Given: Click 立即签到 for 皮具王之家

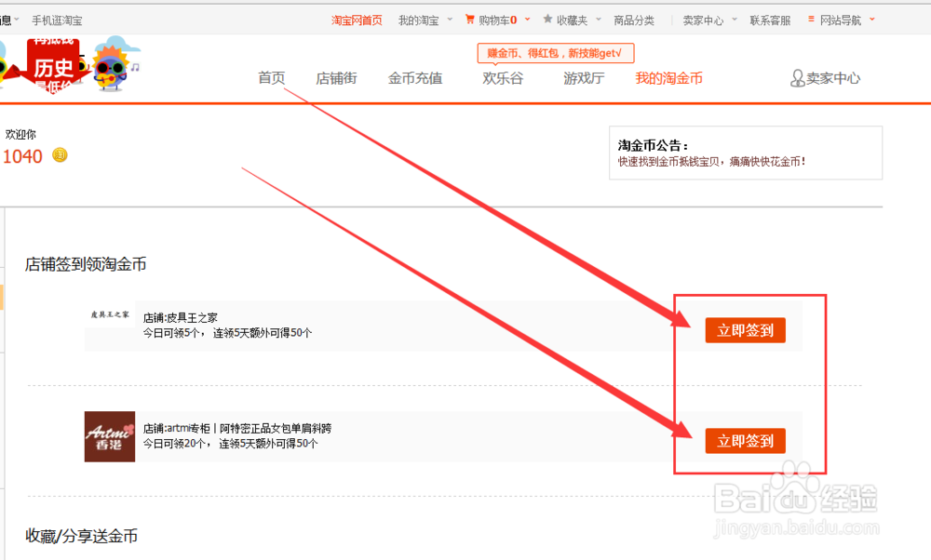Looking at the screenshot, I should point(745,330).
